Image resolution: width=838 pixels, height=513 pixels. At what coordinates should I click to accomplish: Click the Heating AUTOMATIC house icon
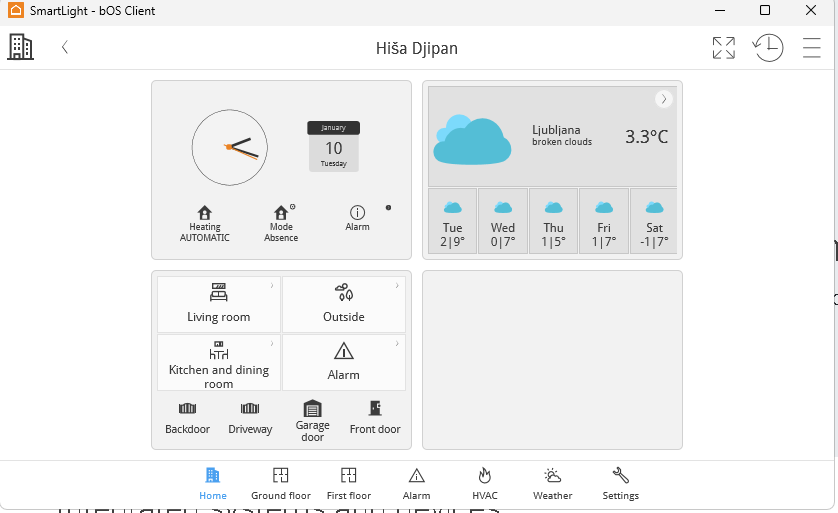(205, 213)
